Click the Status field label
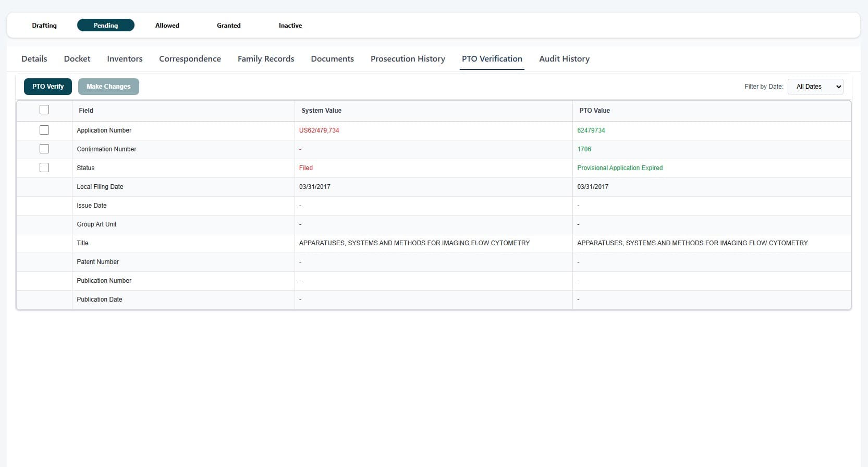The width and height of the screenshot is (868, 467). [x=85, y=168]
